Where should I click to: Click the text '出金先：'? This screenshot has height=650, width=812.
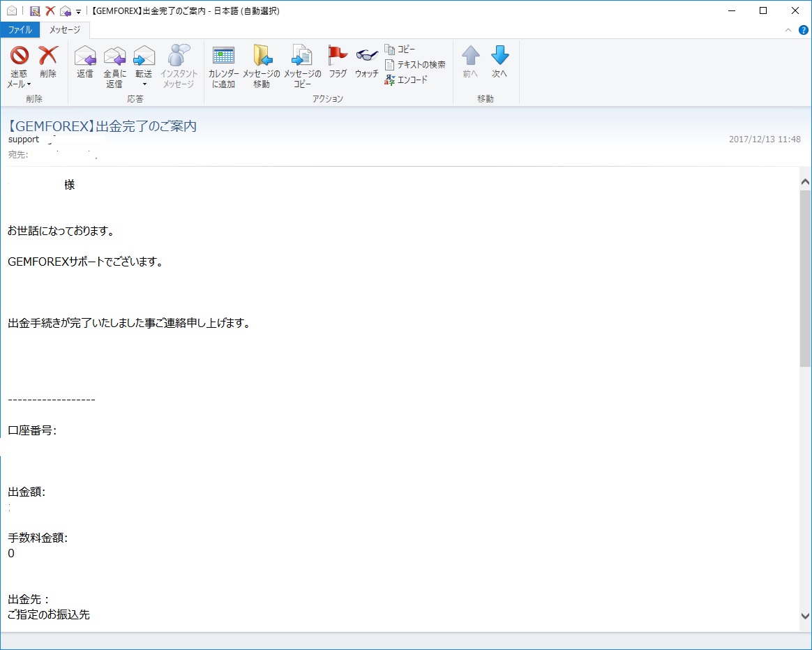click(29, 600)
